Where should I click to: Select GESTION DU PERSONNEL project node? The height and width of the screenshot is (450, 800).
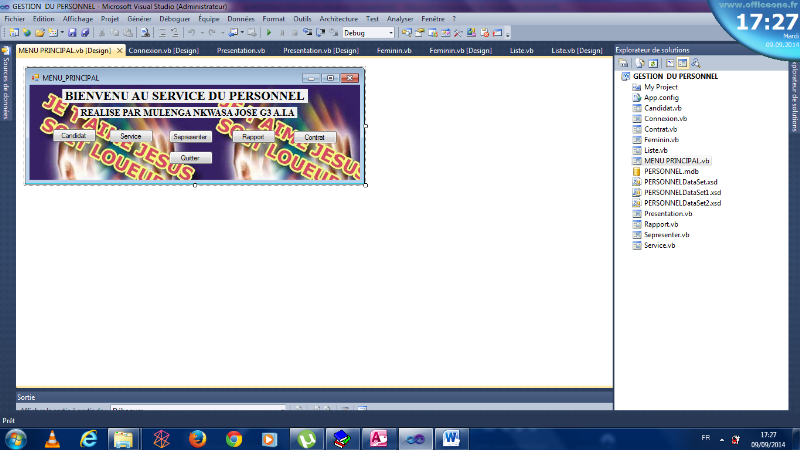(x=675, y=76)
